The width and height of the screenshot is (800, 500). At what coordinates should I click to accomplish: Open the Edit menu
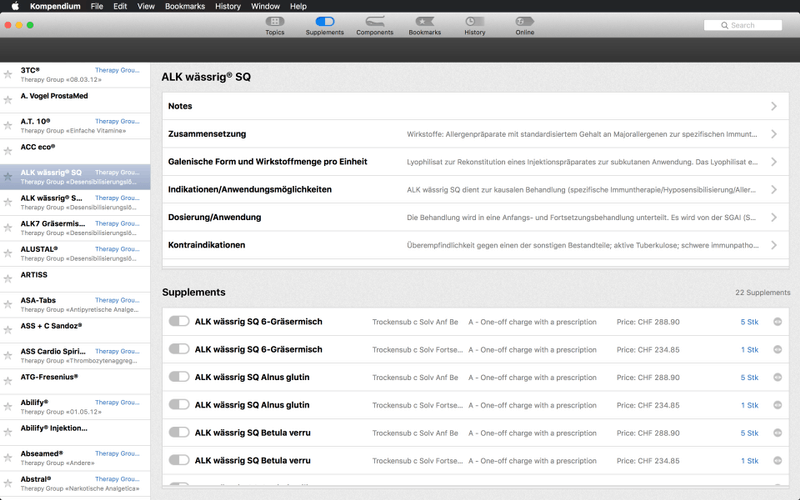pos(120,6)
